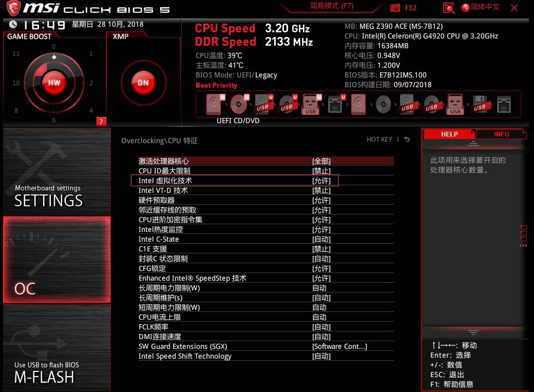Select the 封装C 状态限制 setting row

pyautogui.click(x=266, y=259)
